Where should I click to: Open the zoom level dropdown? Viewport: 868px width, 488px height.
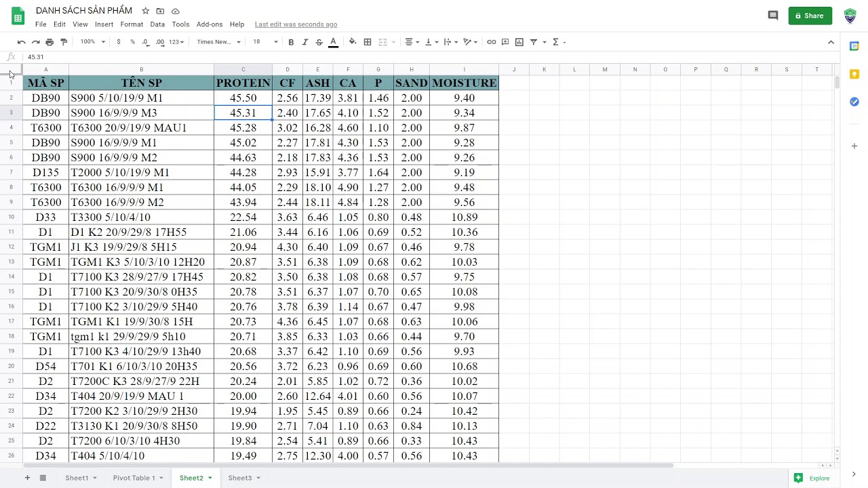[93, 42]
